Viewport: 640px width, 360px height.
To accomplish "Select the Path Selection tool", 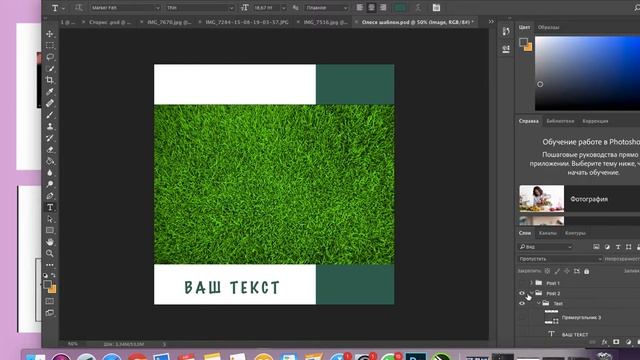I will point(50,219).
